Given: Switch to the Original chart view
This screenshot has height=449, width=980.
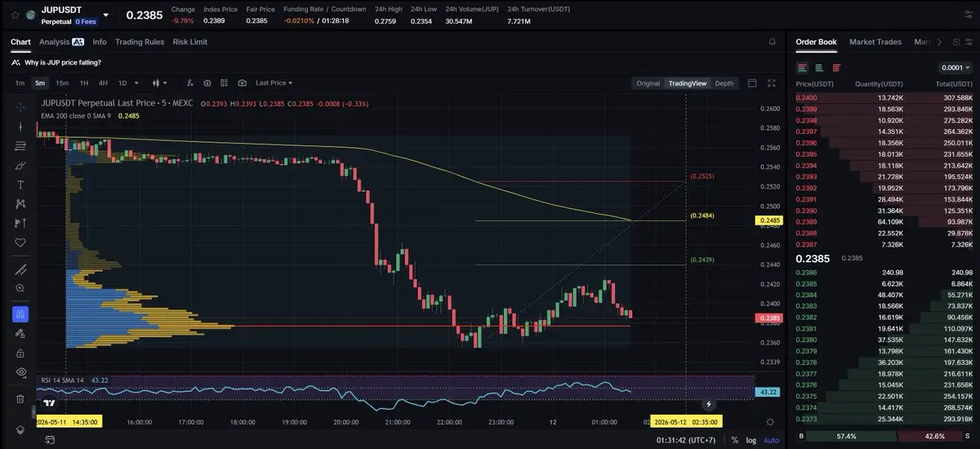Looking at the screenshot, I should pyautogui.click(x=648, y=83).
